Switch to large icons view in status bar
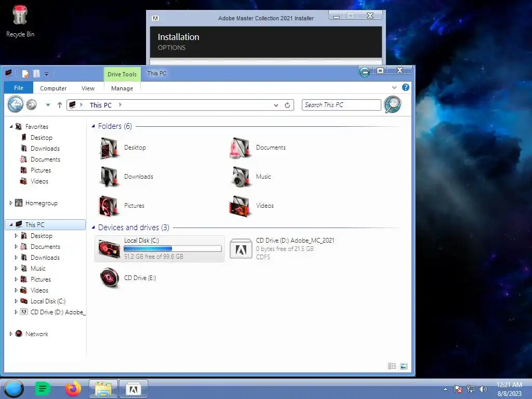 click(403, 366)
